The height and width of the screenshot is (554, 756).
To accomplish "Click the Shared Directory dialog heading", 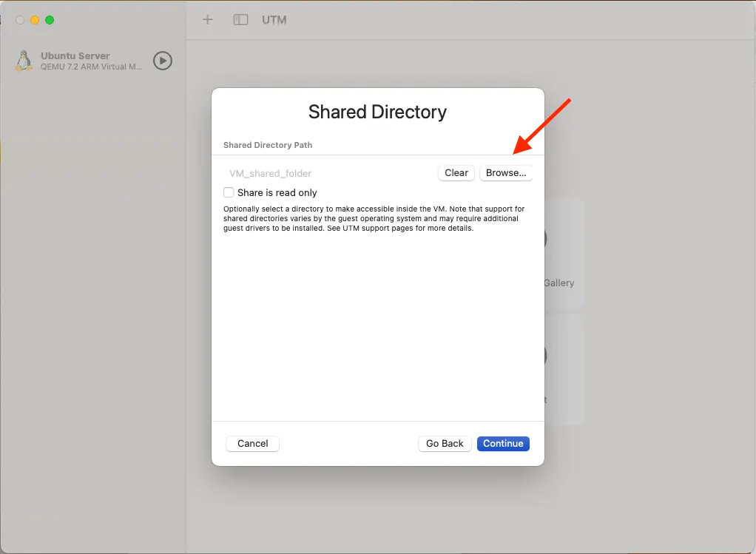I will pos(377,112).
